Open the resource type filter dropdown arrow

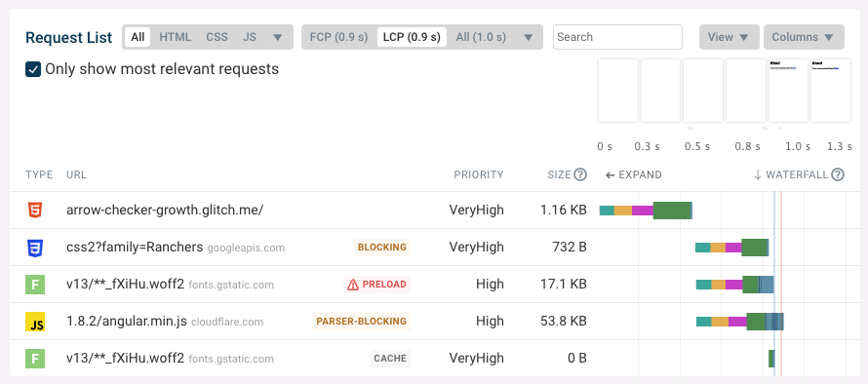[x=279, y=37]
